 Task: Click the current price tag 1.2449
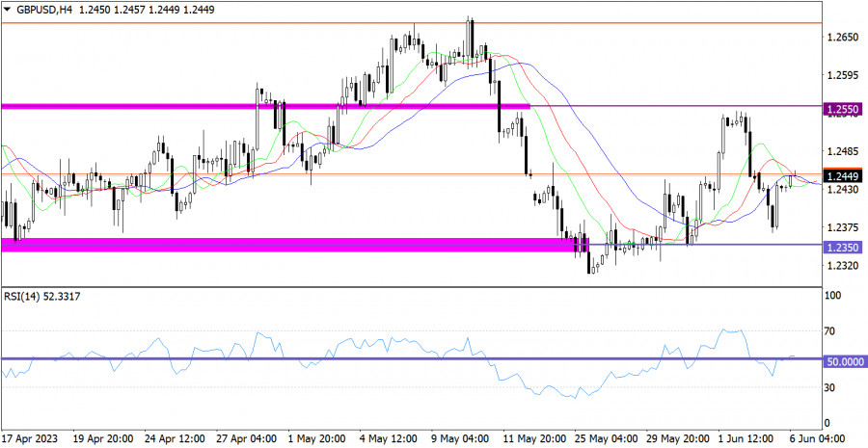tap(843, 177)
